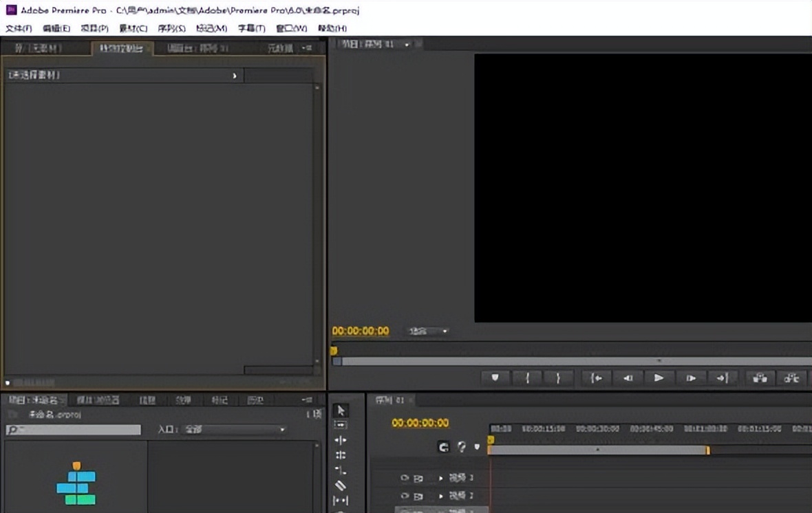This screenshot has width=812, height=513.
Task: Select the Track Select tool
Action: pos(341,425)
